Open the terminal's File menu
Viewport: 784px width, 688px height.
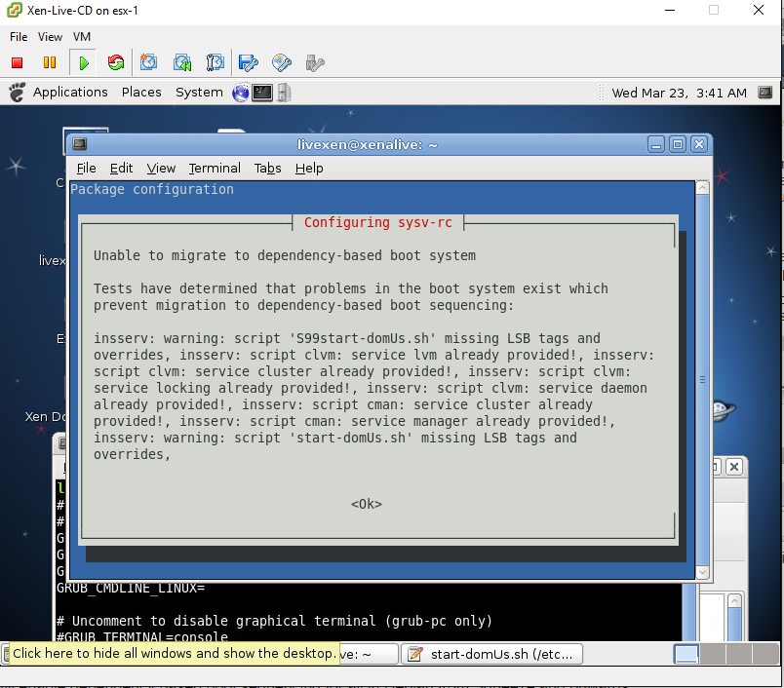[x=86, y=169]
